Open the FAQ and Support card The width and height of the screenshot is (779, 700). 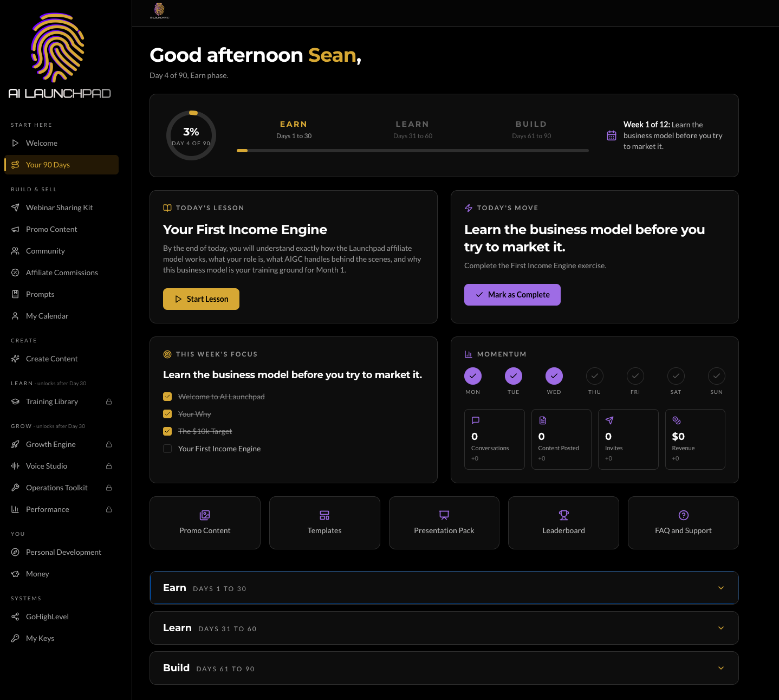tap(683, 523)
